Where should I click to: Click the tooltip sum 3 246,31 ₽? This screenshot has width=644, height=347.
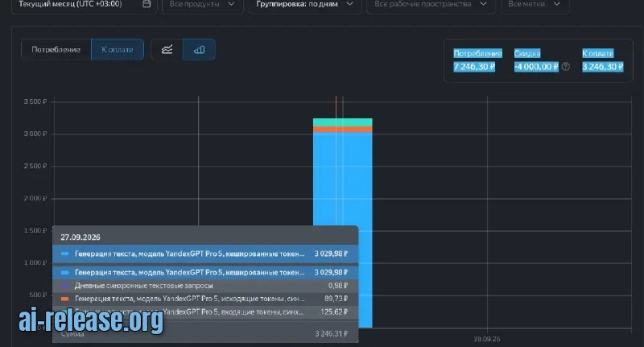coord(331,334)
